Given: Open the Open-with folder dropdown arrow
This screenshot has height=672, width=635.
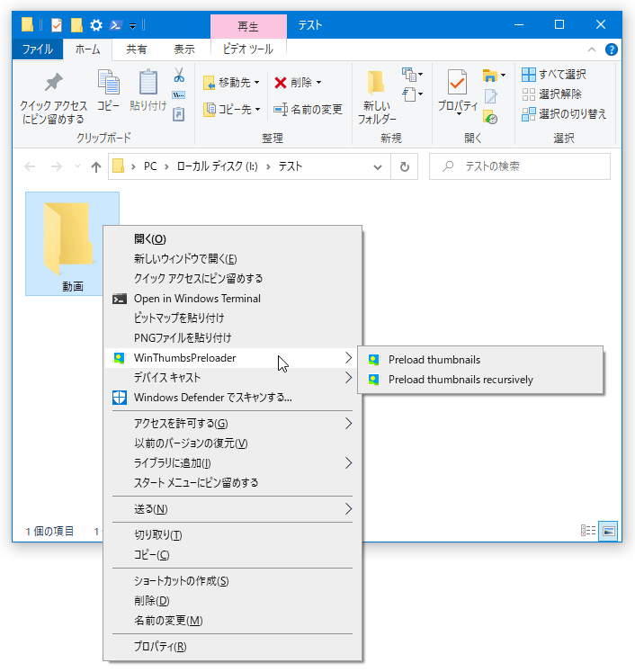Looking at the screenshot, I should [x=503, y=75].
